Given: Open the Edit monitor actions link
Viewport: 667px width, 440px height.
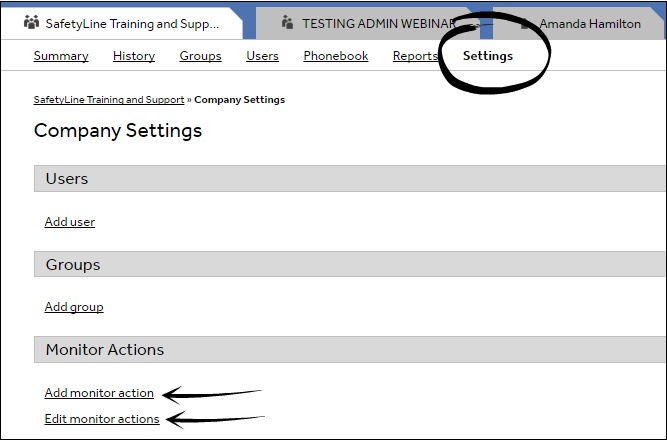Looking at the screenshot, I should point(102,419).
